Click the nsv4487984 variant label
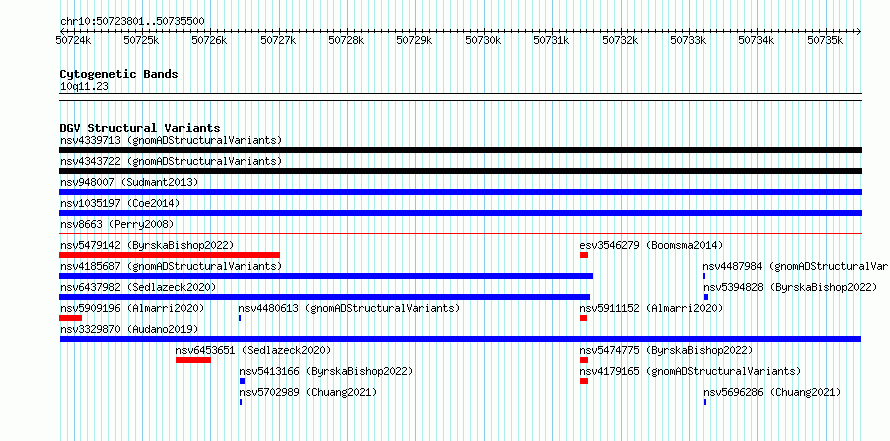 [x=795, y=266]
